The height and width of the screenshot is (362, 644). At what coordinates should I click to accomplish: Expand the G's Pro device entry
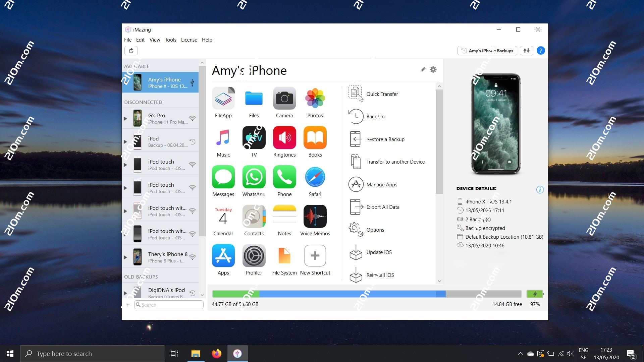pyautogui.click(x=125, y=118)
